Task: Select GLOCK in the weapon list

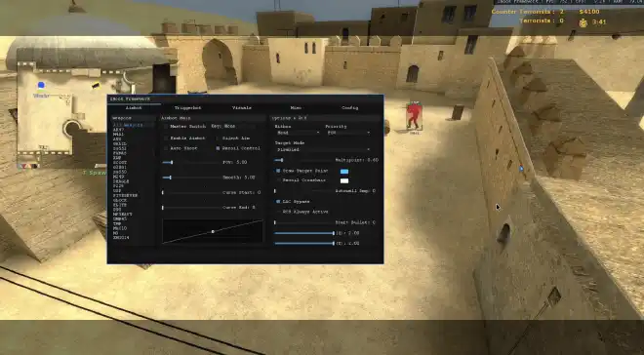Action: click(x=119, y=200)
